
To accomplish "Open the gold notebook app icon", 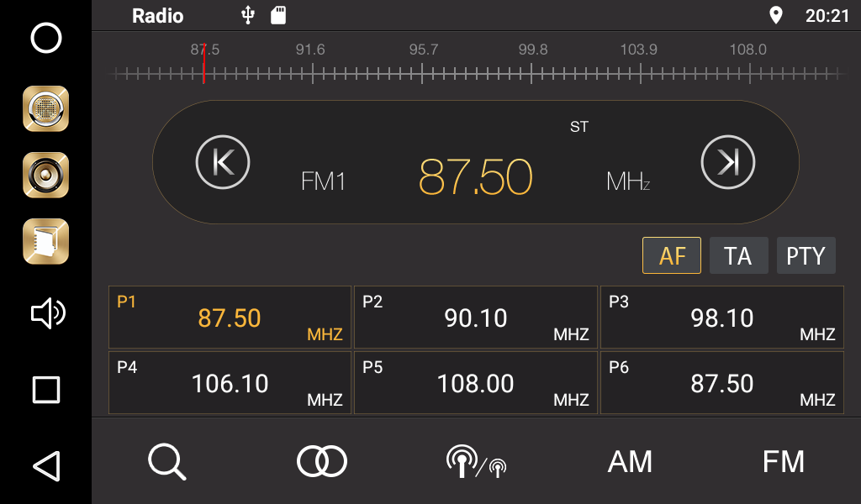I will [46, 241].
